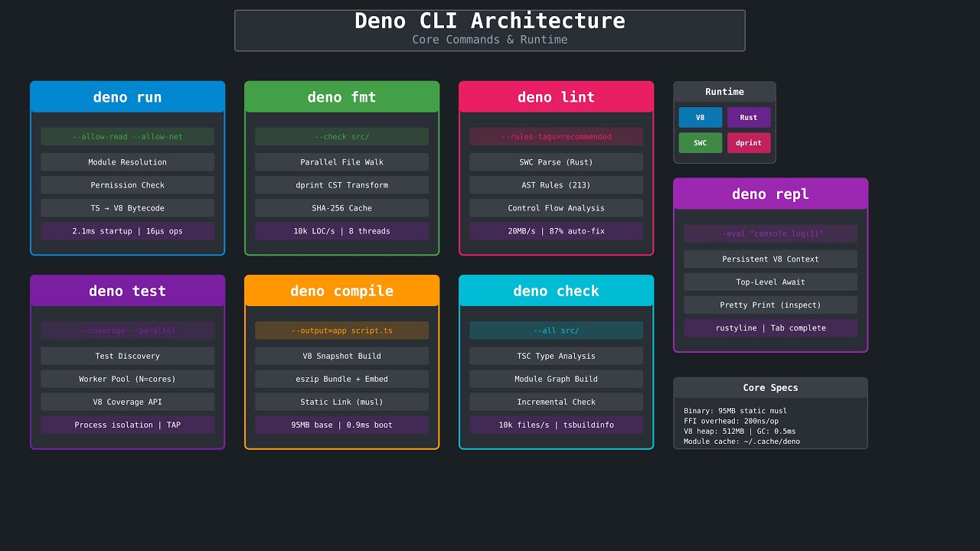The height and width of the screenshot is (551, 980).
Task: Click the 'Permission Check' row
Action: (x=128, y=185)
